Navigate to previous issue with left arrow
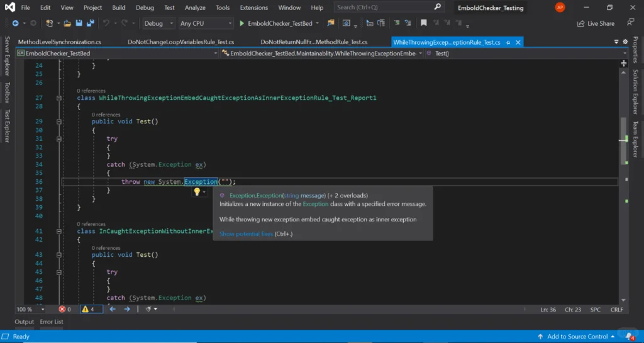Screen dimensions: 644x343 click(x=113, y=309)
